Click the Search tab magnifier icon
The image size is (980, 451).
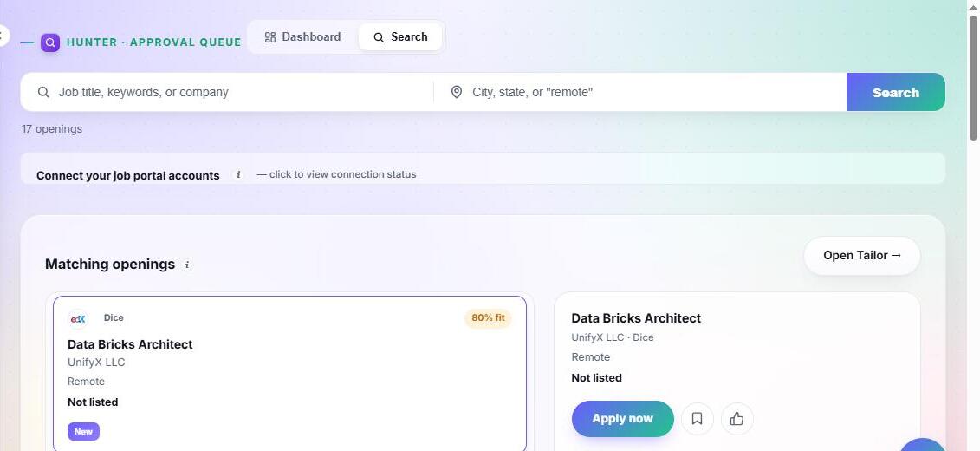379,37
